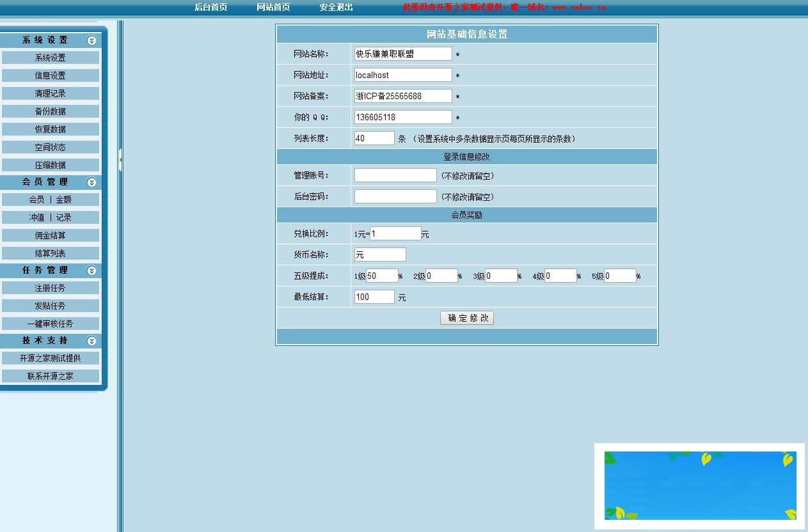
Task: Collapse the 系统设置 section via its chevron icon
Action: 91,39
